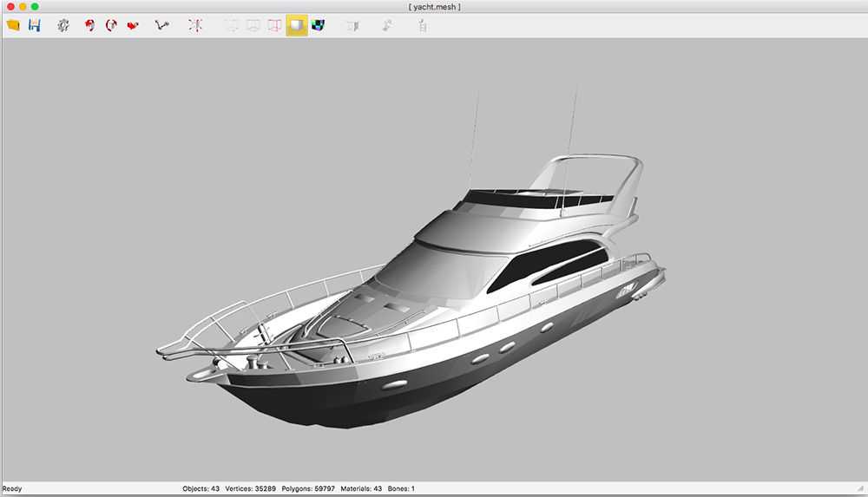Click the green macOS fullscreen button
Image resolution: width=868 pixels, height=497 pixels.
click(x=35, y=7)
